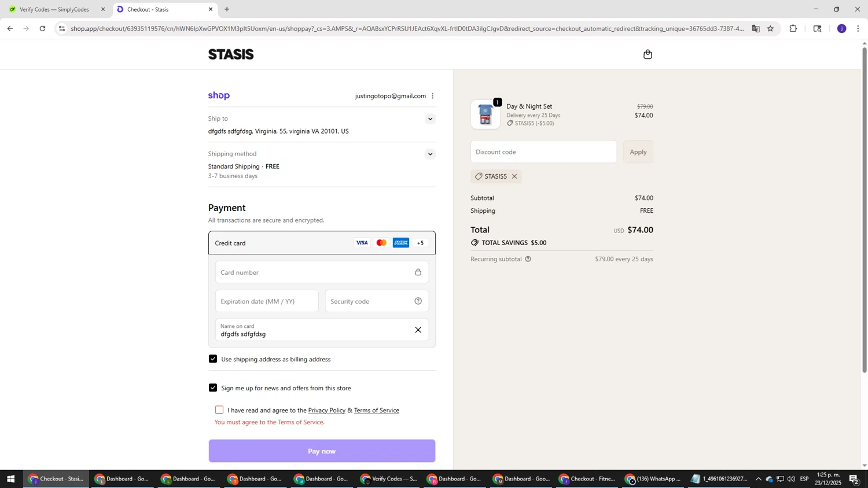
Task: Click the Expiration date field
Action: pos(267,301)
